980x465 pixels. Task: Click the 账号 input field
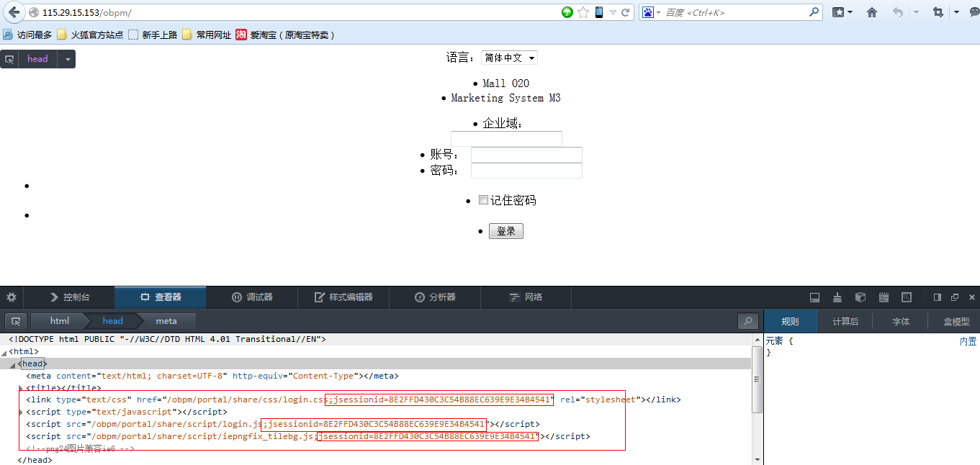(x=526, y=155)
